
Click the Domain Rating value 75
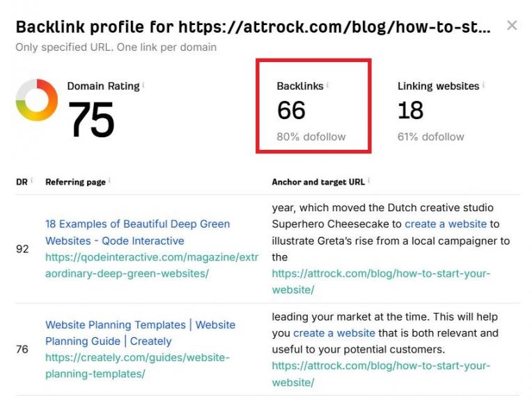pos(91,120)
